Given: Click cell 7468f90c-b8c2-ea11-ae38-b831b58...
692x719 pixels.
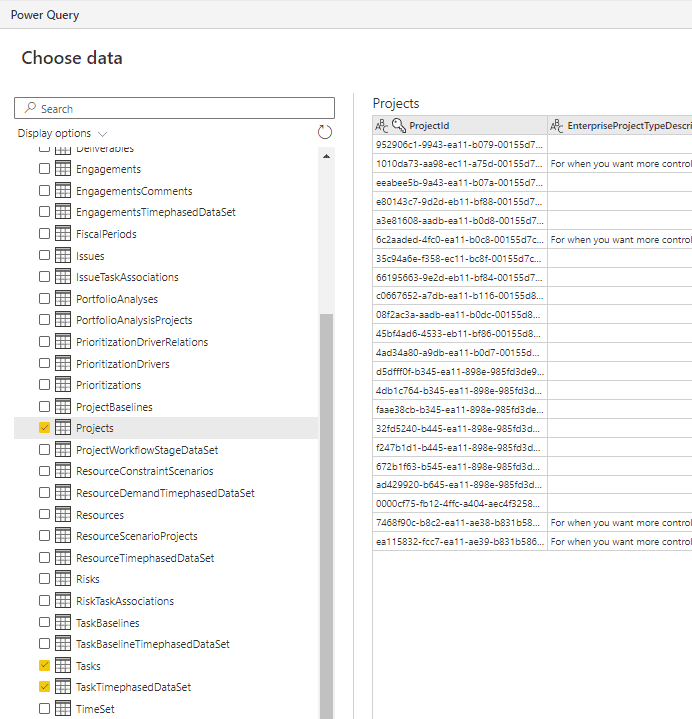Looking at the screenshot, I should 460,523.
